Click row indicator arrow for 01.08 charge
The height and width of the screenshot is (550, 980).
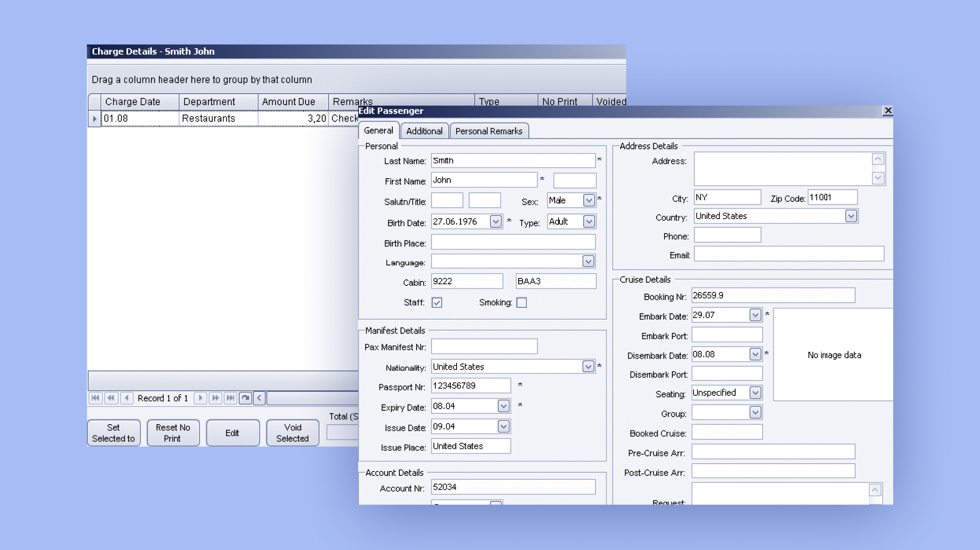coord(95,118)
